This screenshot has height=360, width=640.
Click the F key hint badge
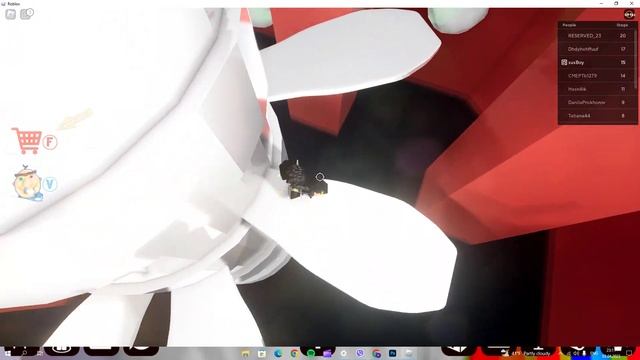tap(50, 142)
